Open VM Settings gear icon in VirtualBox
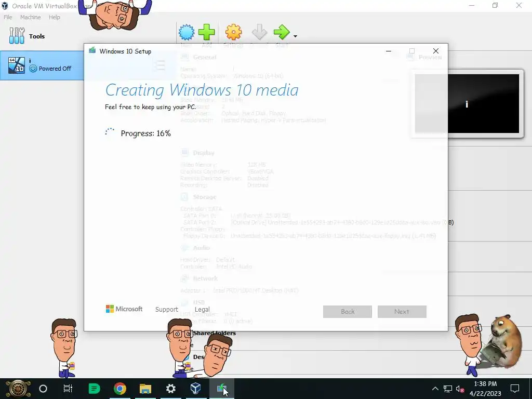This screenshot has width=532, height=399. point(233,33)
